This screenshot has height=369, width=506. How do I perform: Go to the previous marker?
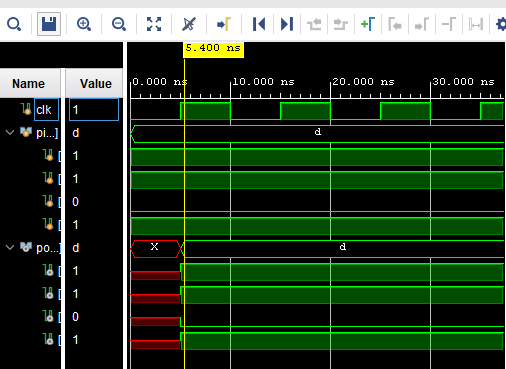[395, 24]
